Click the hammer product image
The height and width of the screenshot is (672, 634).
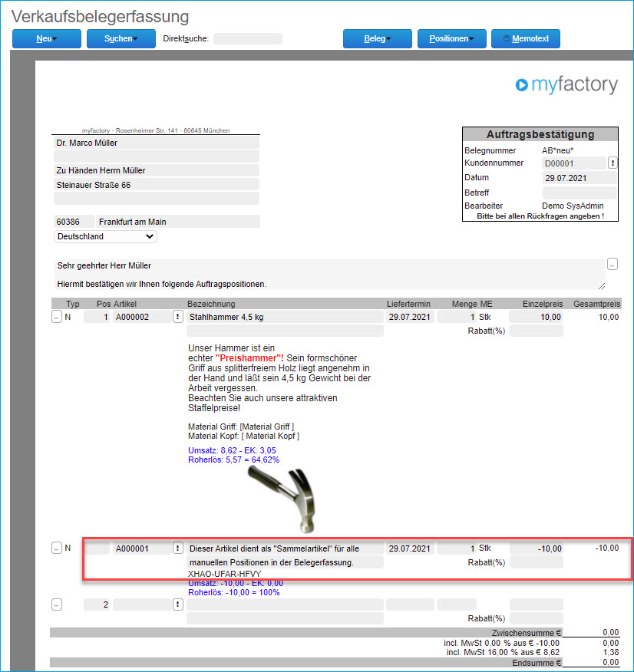pyautogui.click(x=282, y=499)
